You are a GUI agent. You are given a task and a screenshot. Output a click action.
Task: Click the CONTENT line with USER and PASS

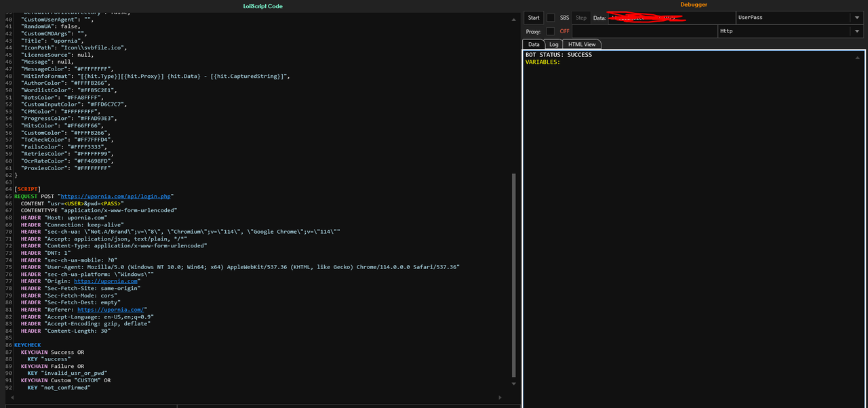pos(73,203)
